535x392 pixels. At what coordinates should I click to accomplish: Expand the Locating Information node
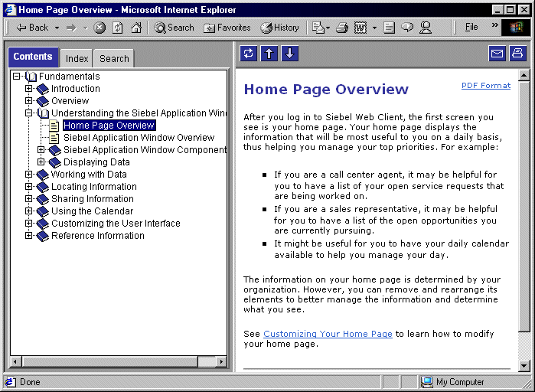(x=28, y=186)
